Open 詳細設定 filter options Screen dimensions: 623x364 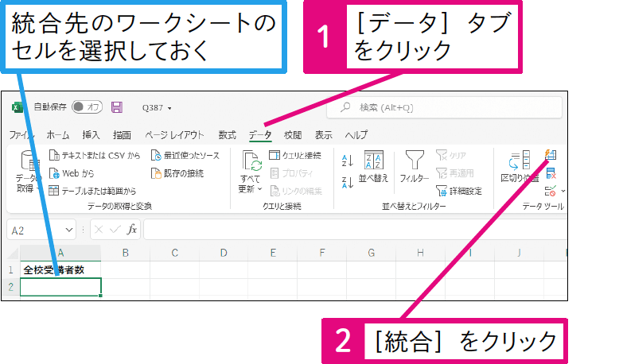(x=459, y=191)
